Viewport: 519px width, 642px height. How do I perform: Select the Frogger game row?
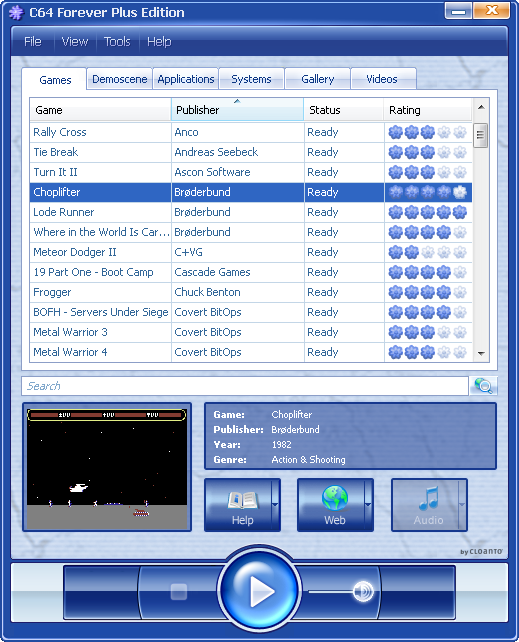pyautogui.click(x=251, y=292)
